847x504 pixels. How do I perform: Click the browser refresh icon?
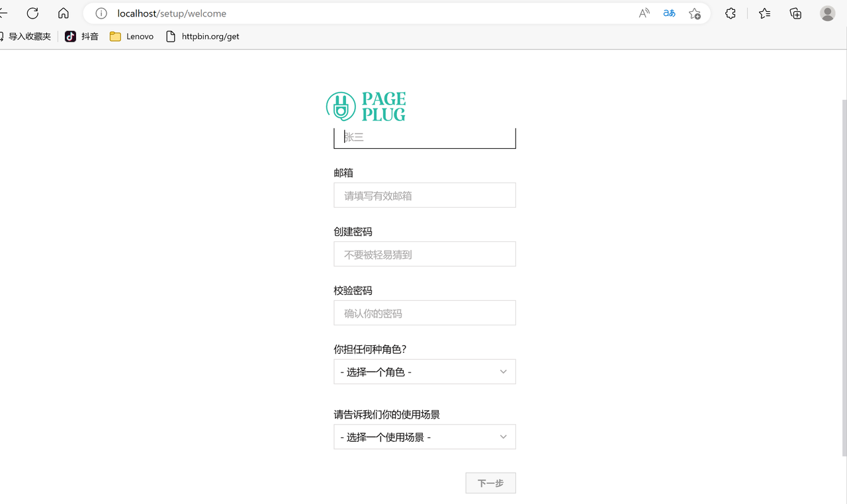pyautogui.click(x=32, y=13)
